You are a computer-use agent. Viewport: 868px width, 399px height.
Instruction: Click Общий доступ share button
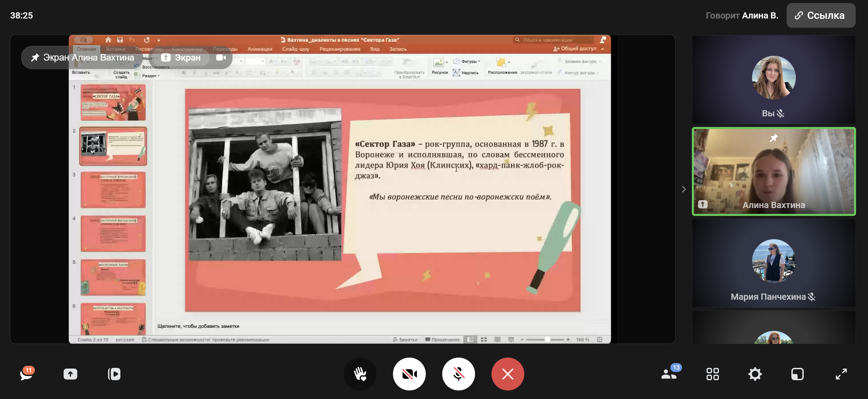click(x=575, y=49)
